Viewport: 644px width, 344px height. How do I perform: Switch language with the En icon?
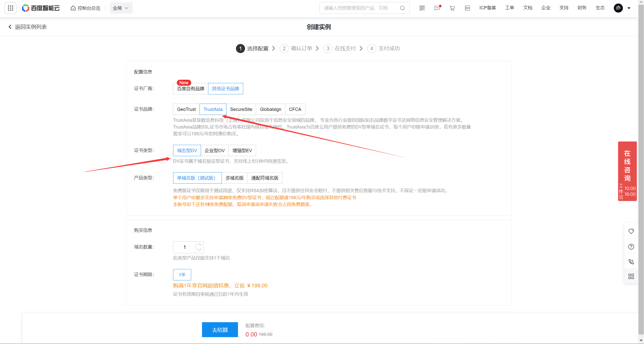click(467, 8)
